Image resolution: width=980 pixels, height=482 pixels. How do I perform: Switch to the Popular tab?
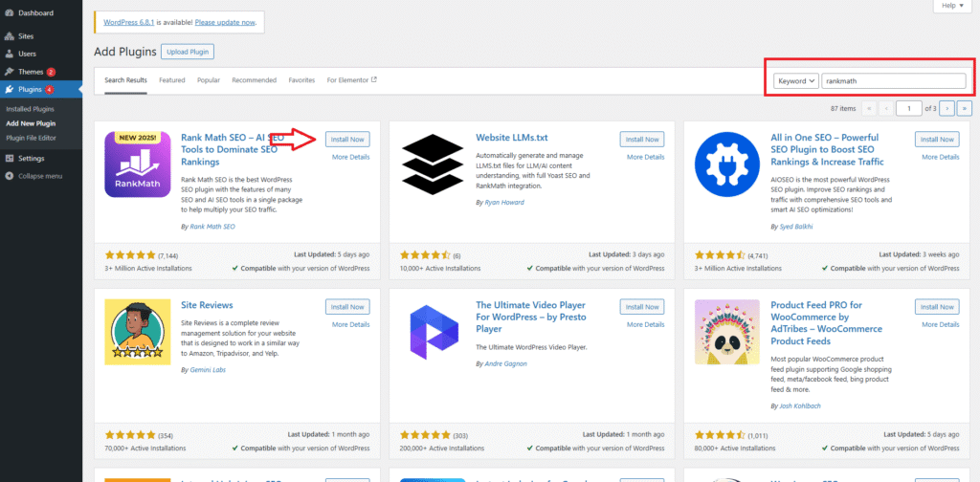(209, 80)
